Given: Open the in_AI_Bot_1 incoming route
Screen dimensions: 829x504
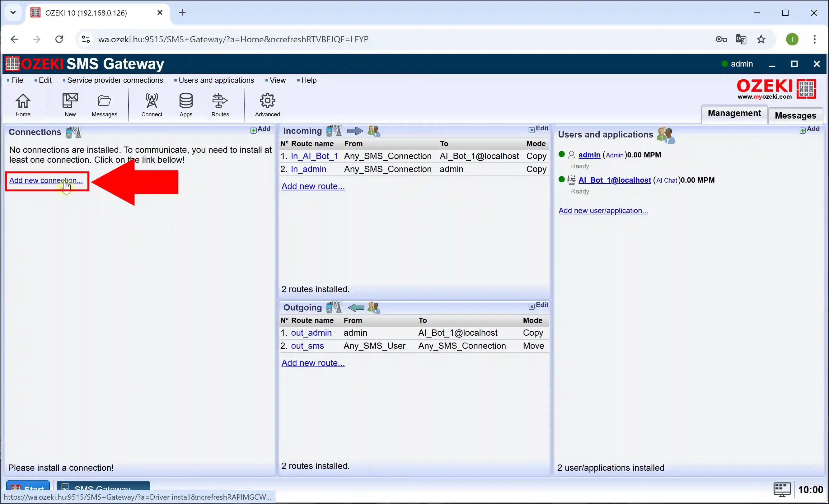Looking at the screenshot, I should (x=314, y=156).
